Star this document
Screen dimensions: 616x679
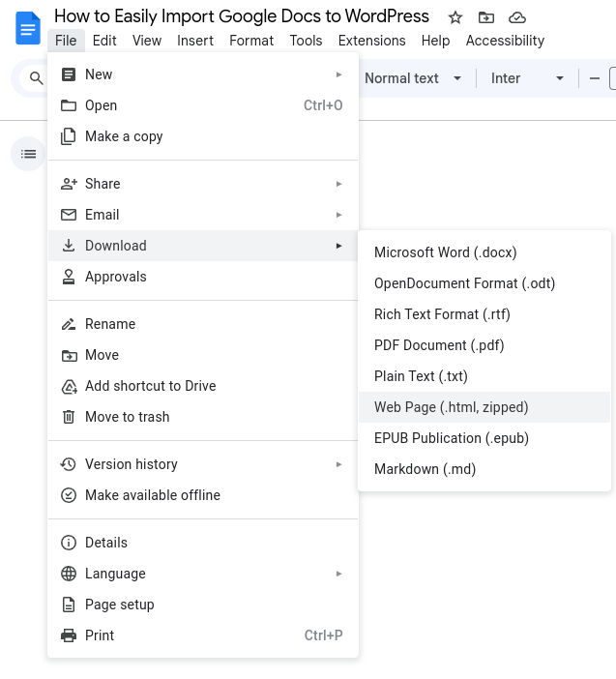click(455, 17)
